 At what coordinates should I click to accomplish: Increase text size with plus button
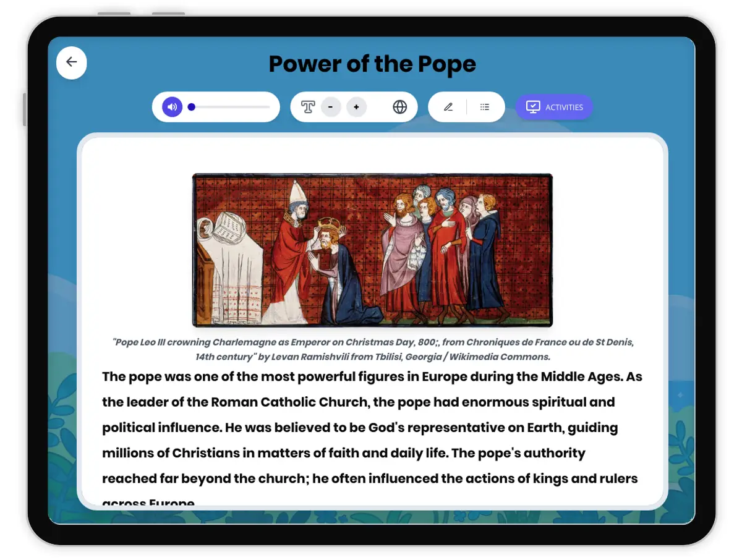click(356, 107)
